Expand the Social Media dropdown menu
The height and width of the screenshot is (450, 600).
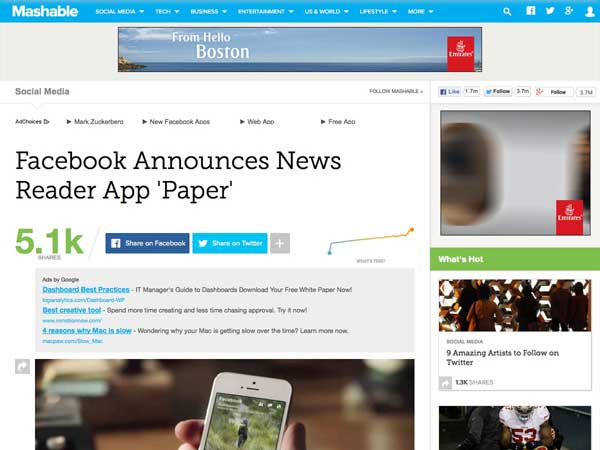click(x=120, y=11)
